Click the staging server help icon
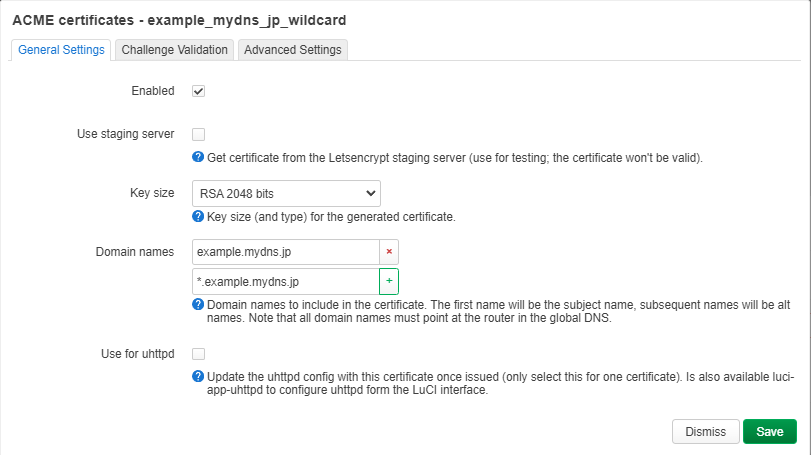 198,158
